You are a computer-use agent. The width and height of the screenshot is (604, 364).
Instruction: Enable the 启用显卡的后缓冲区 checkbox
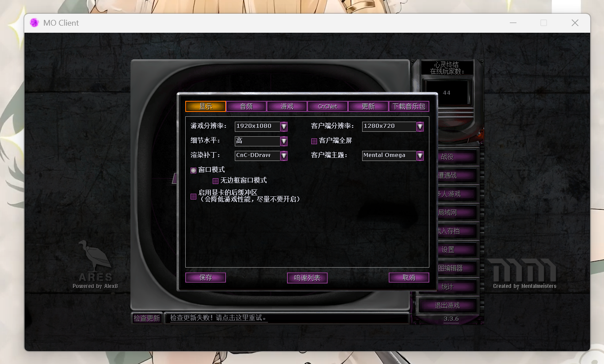[x=193, y=196]
